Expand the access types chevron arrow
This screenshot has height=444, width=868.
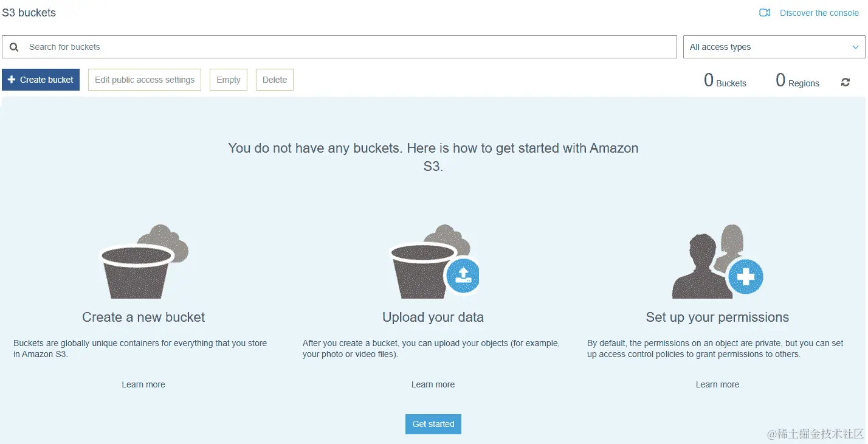point(855,47)
